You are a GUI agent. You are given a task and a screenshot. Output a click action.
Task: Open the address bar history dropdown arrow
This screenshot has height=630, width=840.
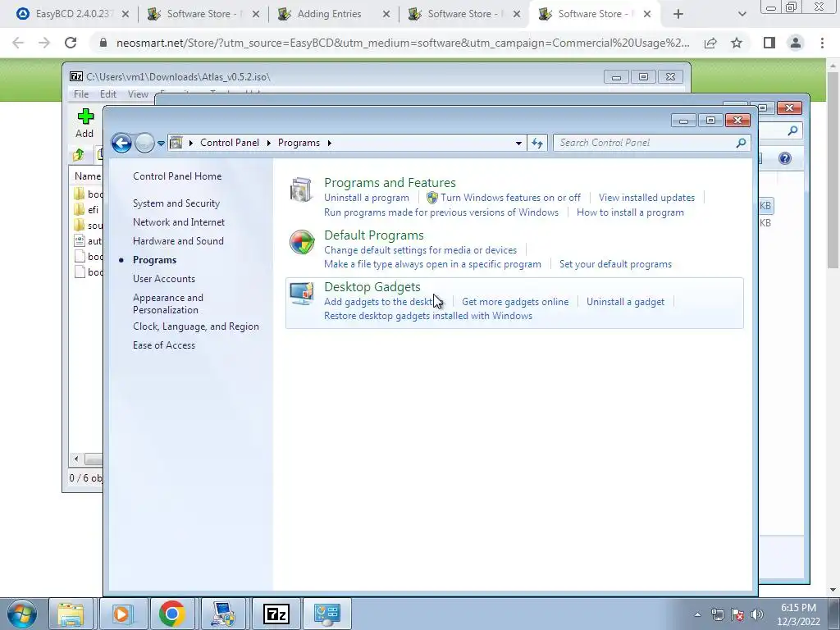coord(518,143)
